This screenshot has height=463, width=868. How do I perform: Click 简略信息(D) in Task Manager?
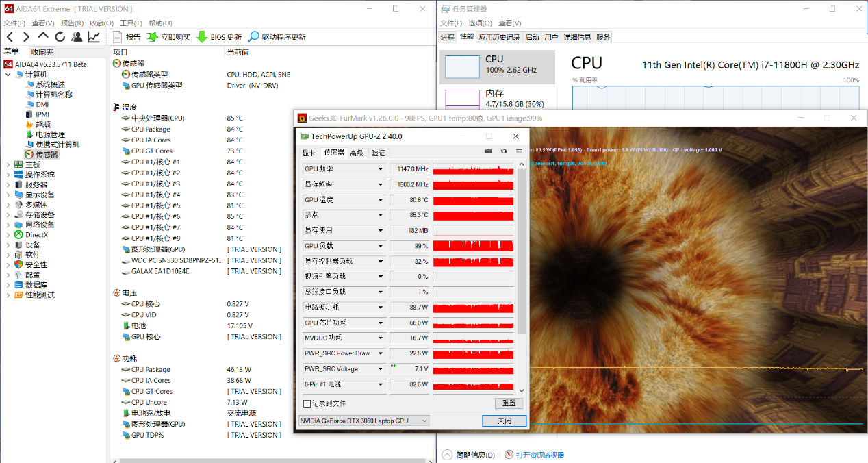476,455
